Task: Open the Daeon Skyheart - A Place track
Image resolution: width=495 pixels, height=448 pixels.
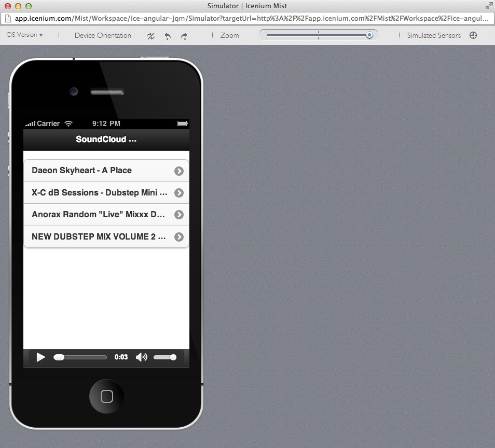Action: [106, 171]
